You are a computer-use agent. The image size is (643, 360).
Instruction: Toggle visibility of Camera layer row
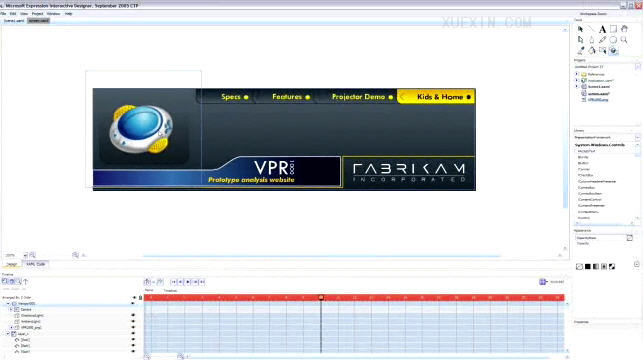pos(133,310)
